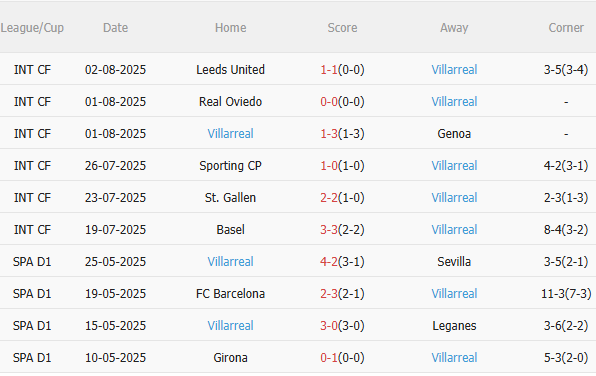Click the Score column header
The image size is (596, 376).
pos(342,27)
